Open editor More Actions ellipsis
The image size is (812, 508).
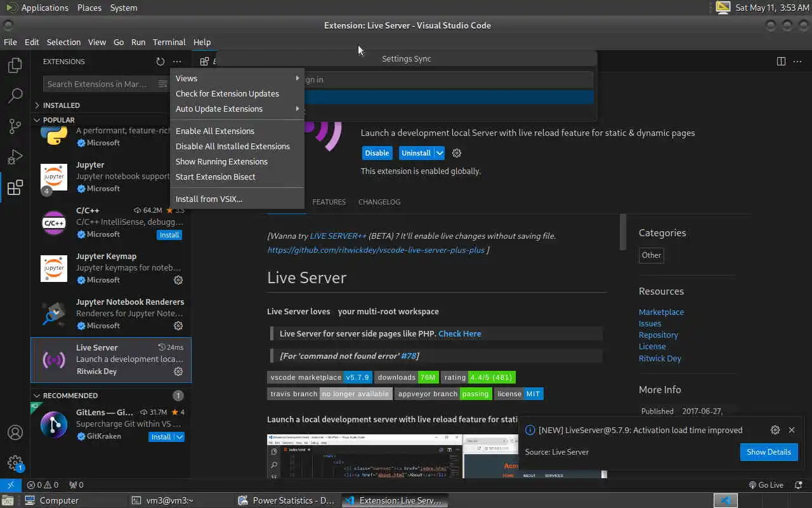(x=797, y=62)
